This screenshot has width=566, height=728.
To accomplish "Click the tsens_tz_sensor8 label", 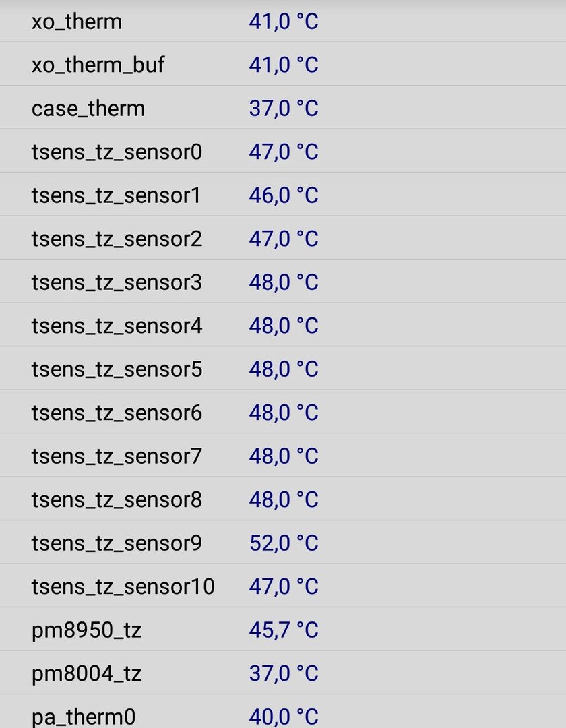I will pos(117,499).
